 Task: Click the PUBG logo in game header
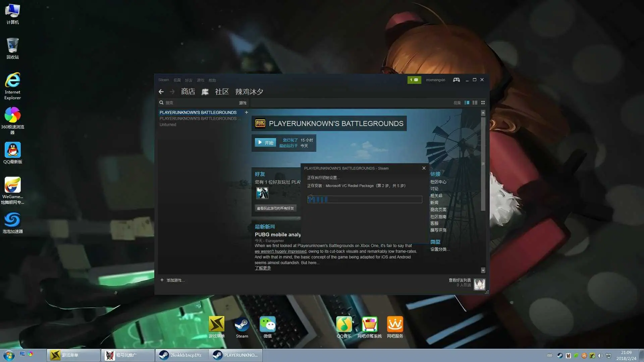point(260,123)
